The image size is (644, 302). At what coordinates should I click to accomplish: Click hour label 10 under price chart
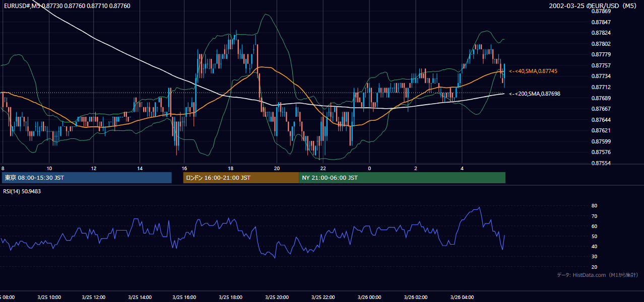49,168
